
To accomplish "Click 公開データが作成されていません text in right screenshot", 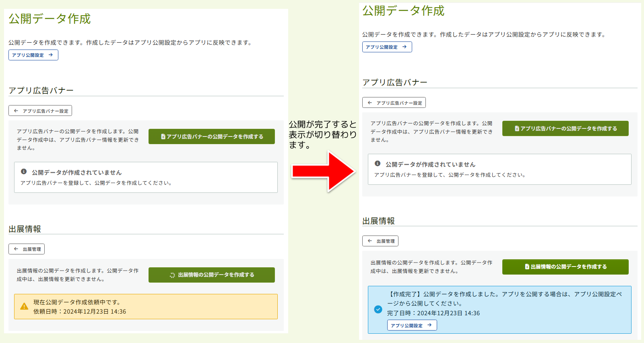I will coord(431,164).
